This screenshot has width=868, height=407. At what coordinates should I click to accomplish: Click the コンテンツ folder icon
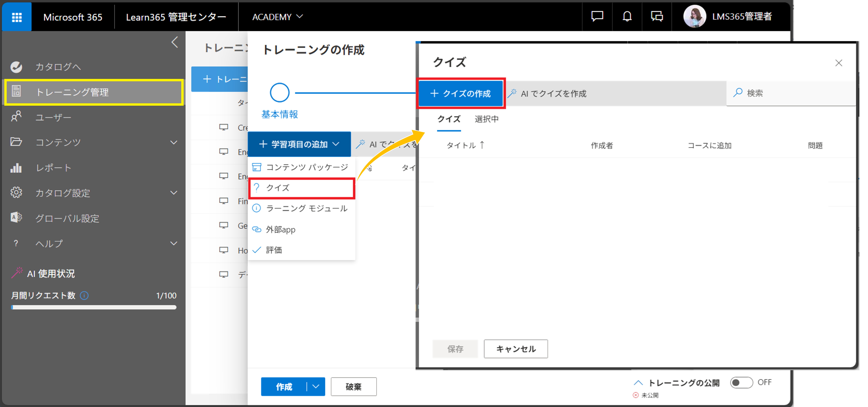pyautogui.click(x=16, y=142)
